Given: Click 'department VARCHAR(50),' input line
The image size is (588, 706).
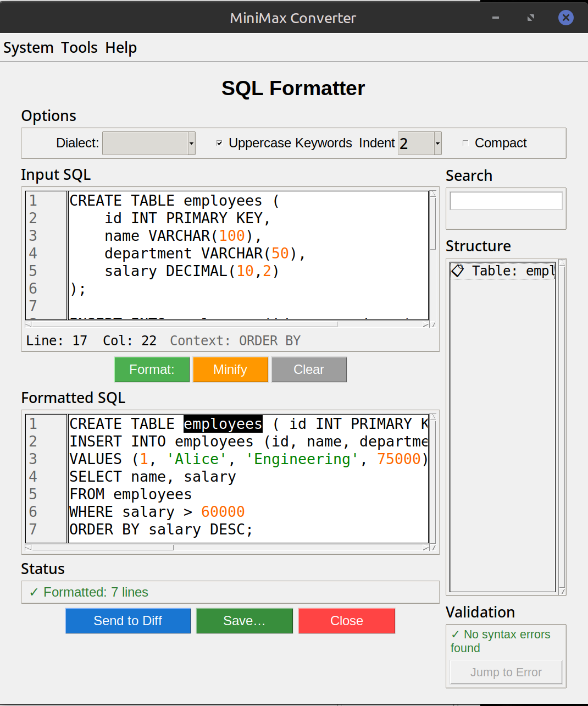Looking at the screenshot, I should click(x=205, y=253).
